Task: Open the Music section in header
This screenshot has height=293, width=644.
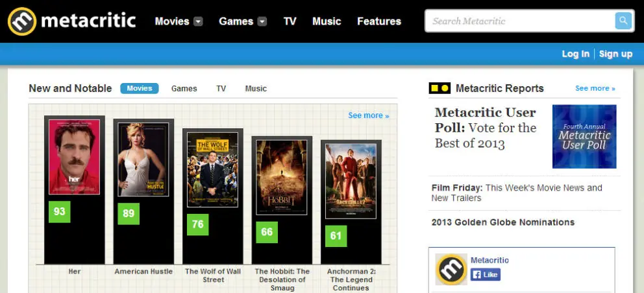Action: 327,21
